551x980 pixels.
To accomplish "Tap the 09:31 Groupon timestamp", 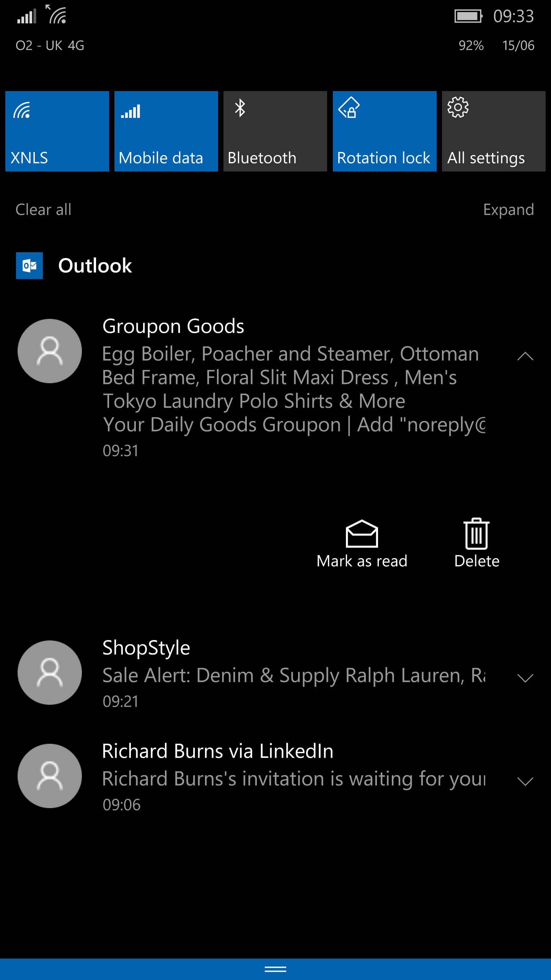I will [x=121, y=451].
